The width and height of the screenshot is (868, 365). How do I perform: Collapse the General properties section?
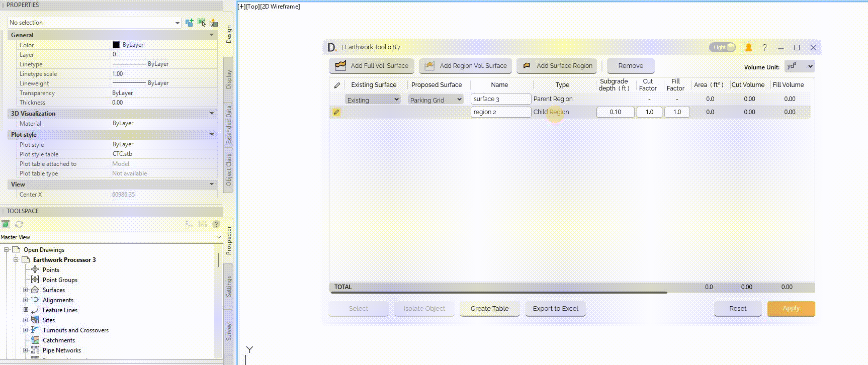click(212, 35)
